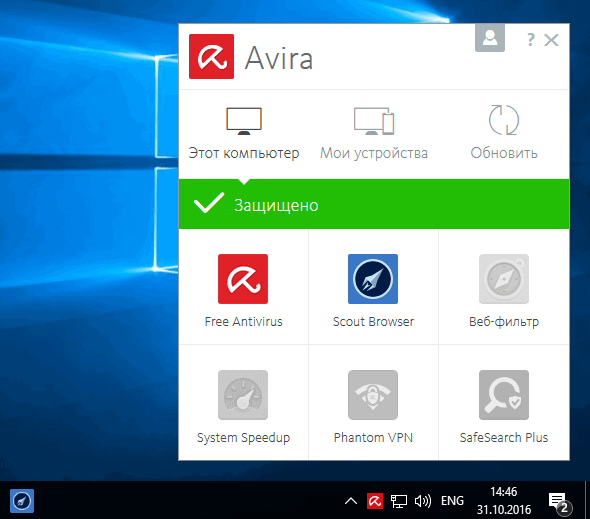The width and height of the screenshot is (590, 519).
Task: Open network icon in system tray
Action: pyautogui.click(x=398, y=501)
